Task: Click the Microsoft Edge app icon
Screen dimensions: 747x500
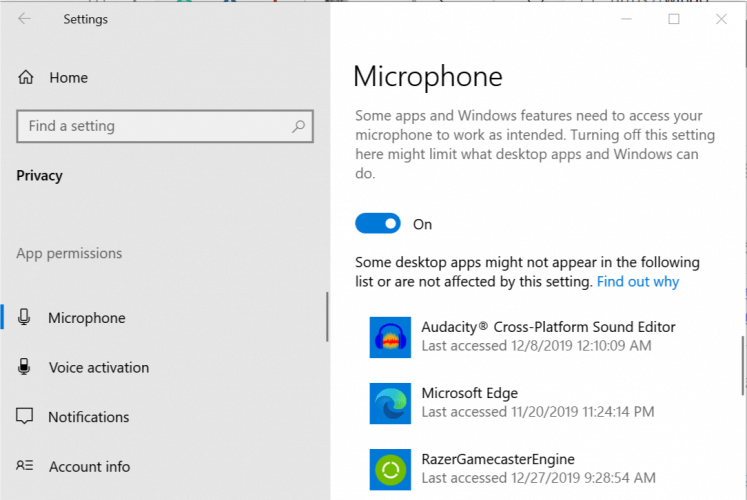Action: 390,402
